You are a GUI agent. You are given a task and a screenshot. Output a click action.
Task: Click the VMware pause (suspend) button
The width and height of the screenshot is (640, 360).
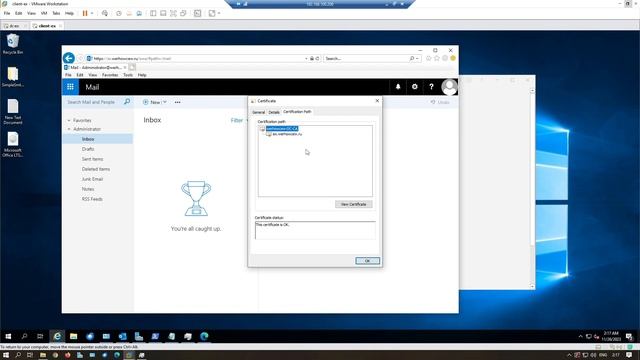pyautogui.click(x=85, y=13)
